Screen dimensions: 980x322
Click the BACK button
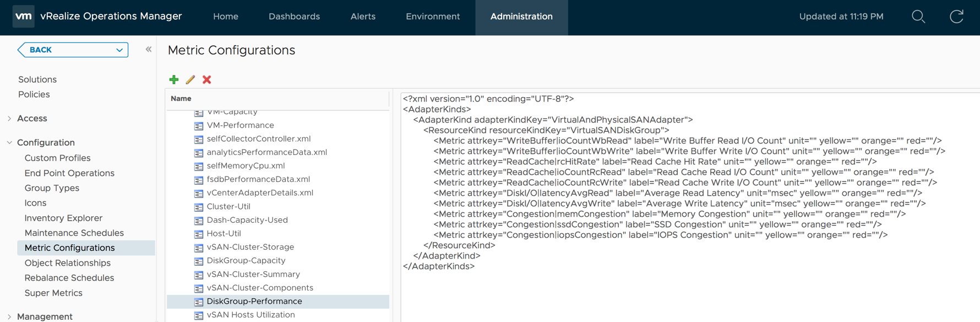point(73,50)
